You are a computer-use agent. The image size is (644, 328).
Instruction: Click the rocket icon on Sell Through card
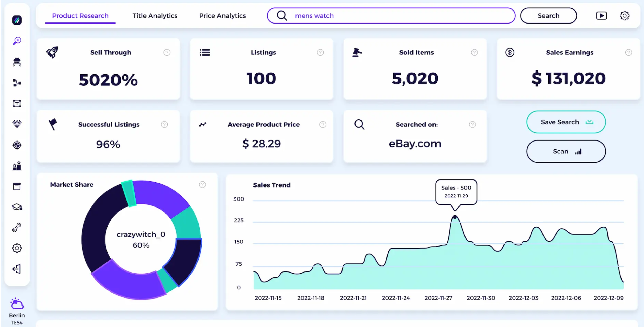pos(52,52)
